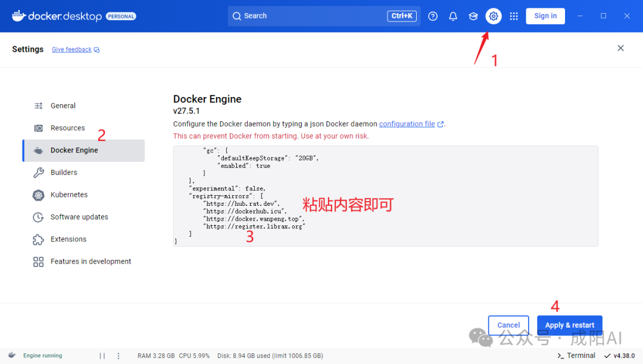Click the v27.5.1 engine version text
Screen dimensions: 643x364
pyautogui.click(x=186, y=111)
